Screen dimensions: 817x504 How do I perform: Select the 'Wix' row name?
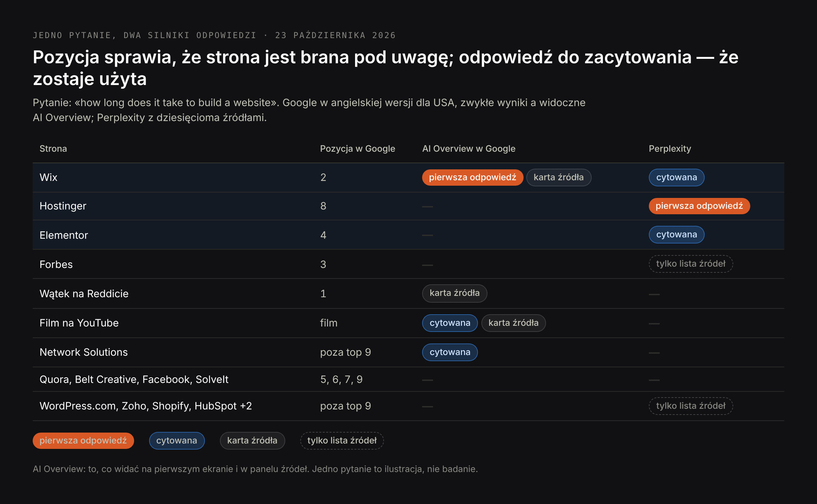tap(48, 177)
